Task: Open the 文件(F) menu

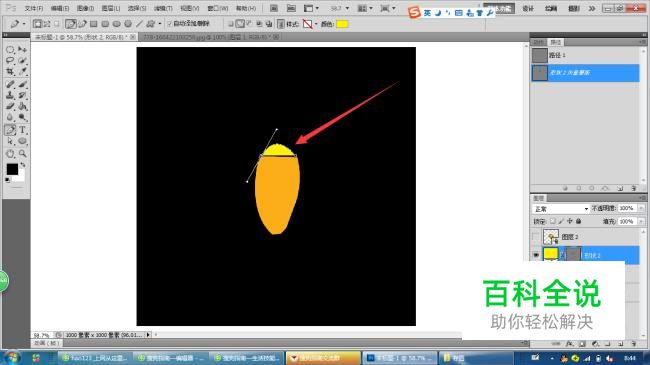Action: 34,8
